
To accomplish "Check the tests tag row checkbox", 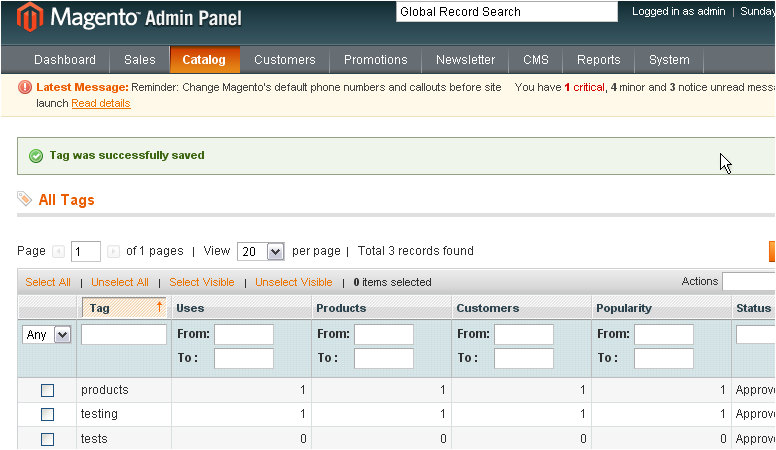I will click(48, 439).
